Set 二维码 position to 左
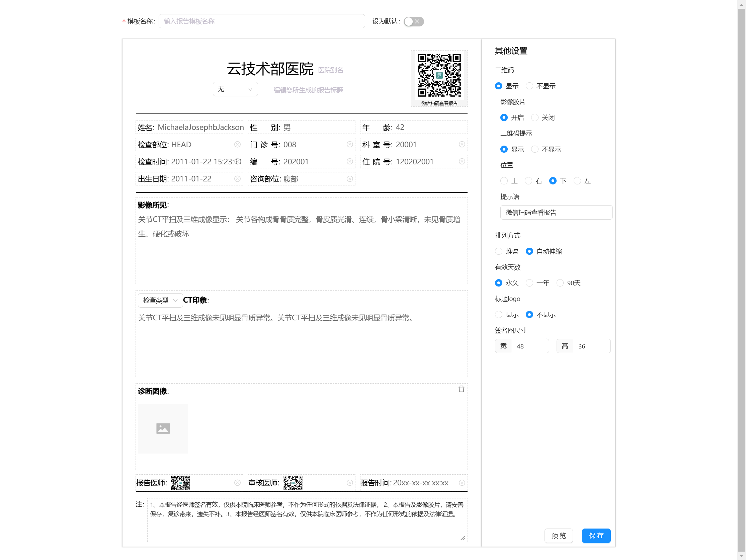746x560 pixels. coord(577,181)
